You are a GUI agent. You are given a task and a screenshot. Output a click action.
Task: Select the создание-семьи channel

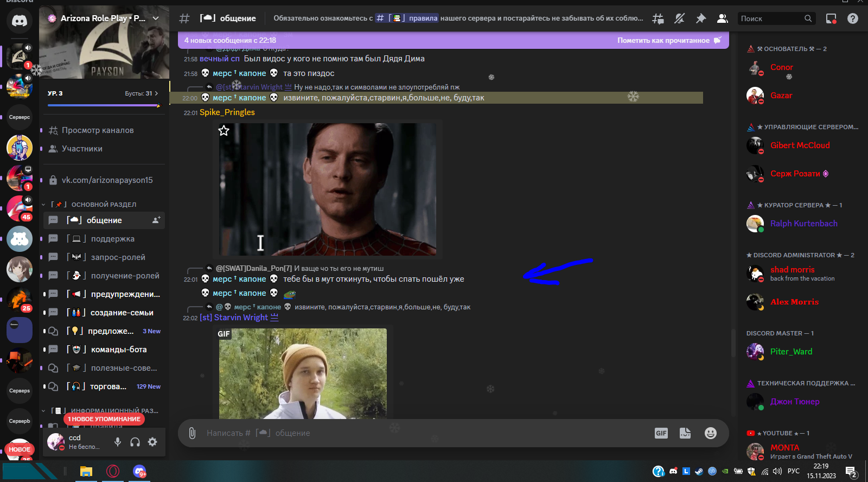pos(103,313)
